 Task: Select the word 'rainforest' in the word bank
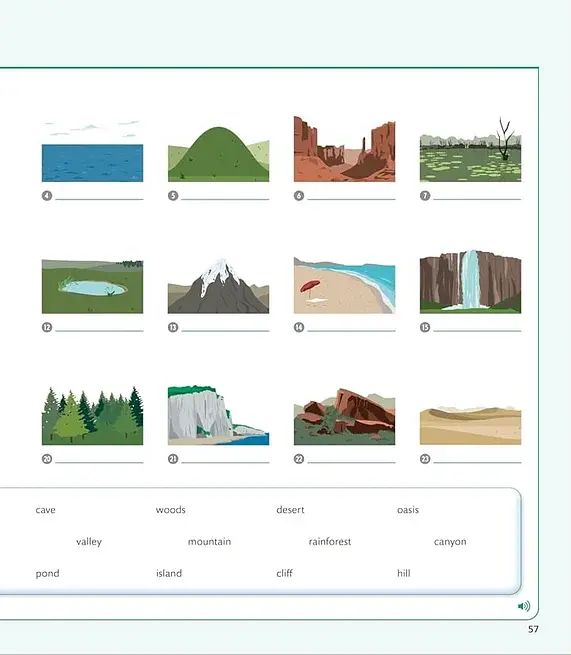pyautogui.click(x=330, y=541)
